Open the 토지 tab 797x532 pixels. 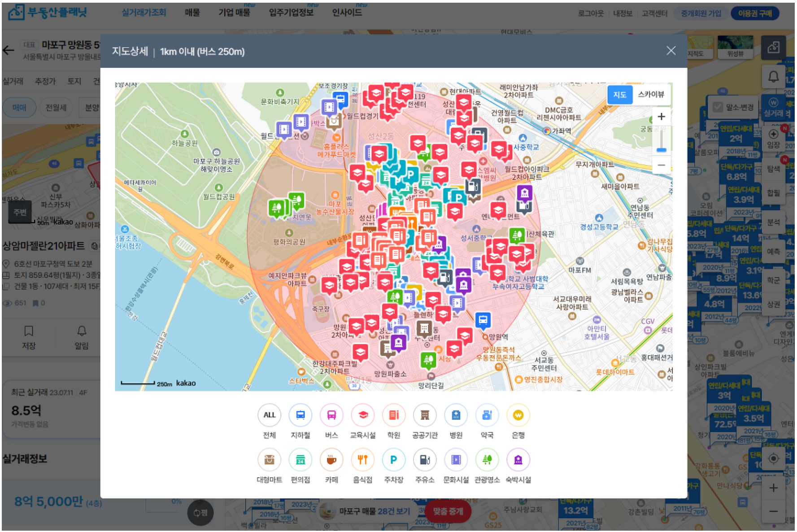[x=74, y=81]
